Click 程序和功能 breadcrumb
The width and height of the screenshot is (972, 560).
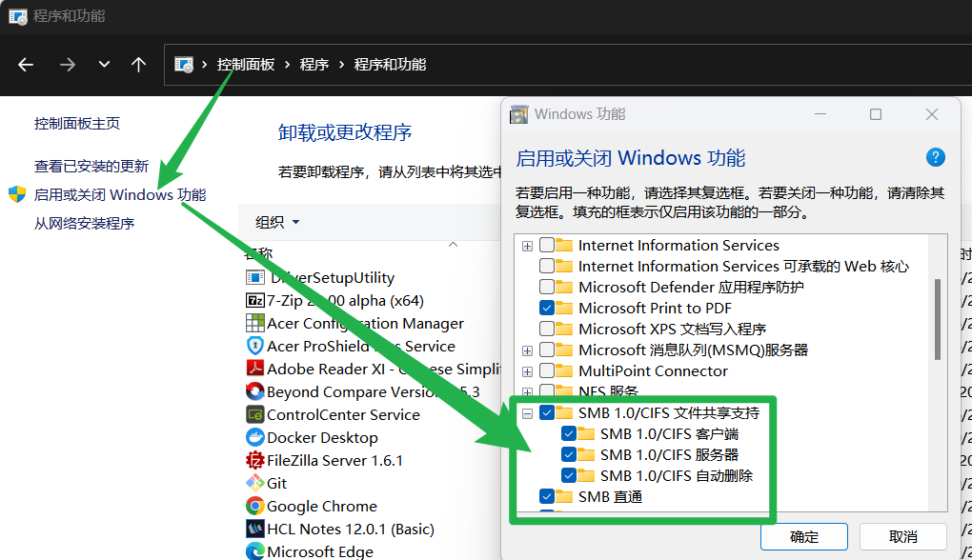[390, 65]
